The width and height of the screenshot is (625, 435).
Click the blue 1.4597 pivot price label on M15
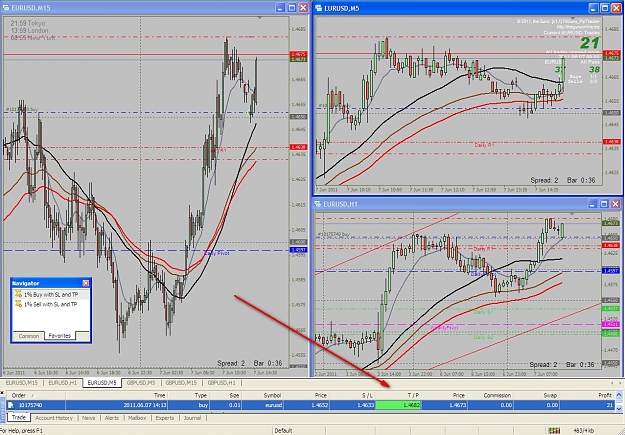[298, 250]
